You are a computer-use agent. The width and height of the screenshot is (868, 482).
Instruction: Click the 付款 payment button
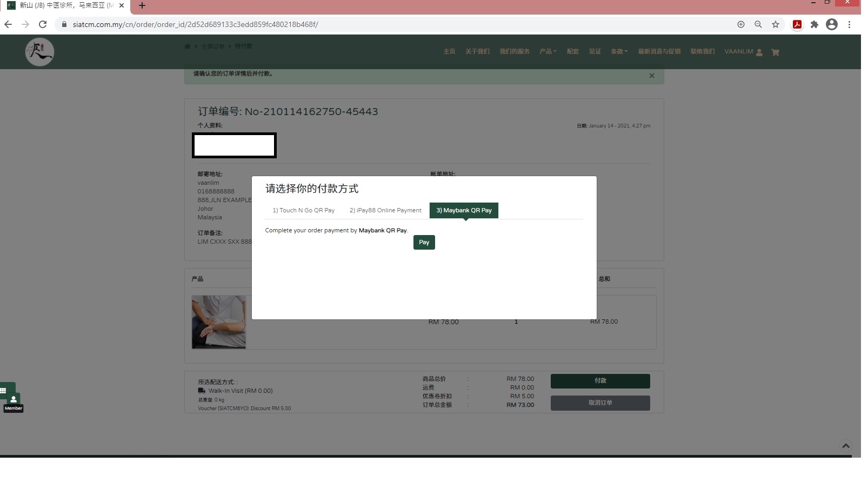point(600,381)
